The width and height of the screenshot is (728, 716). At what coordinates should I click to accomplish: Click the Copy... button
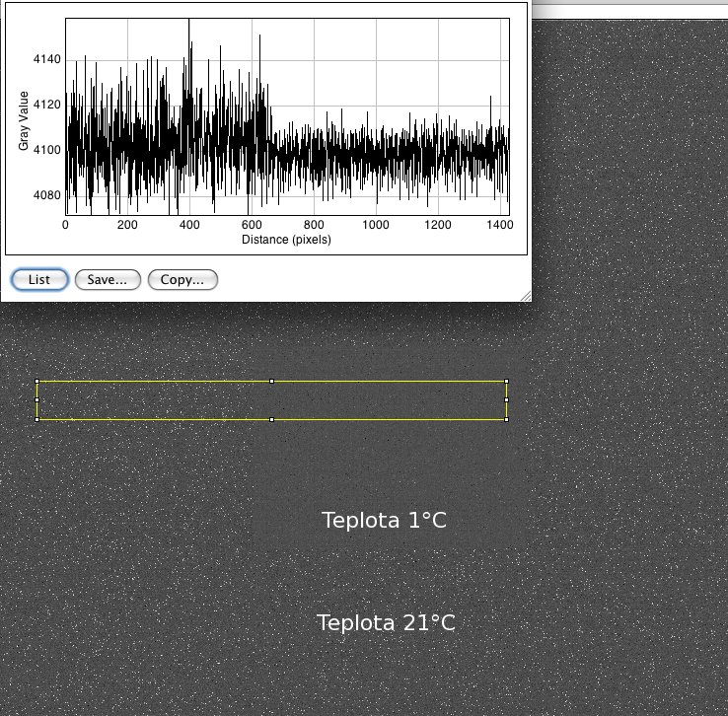pyautogui.click(x=182, y=280)
